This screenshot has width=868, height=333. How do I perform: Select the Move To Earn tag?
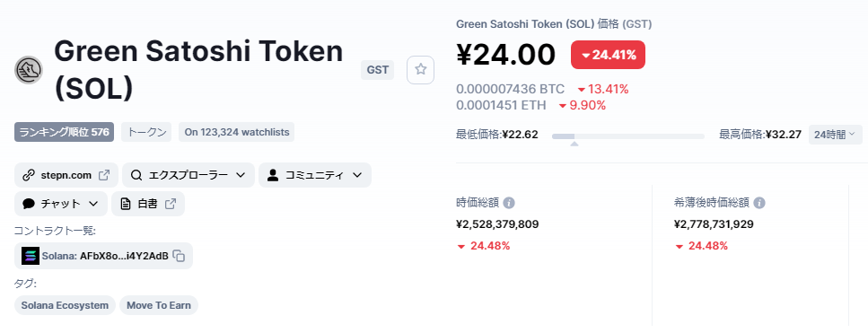[x=158, y=305]
